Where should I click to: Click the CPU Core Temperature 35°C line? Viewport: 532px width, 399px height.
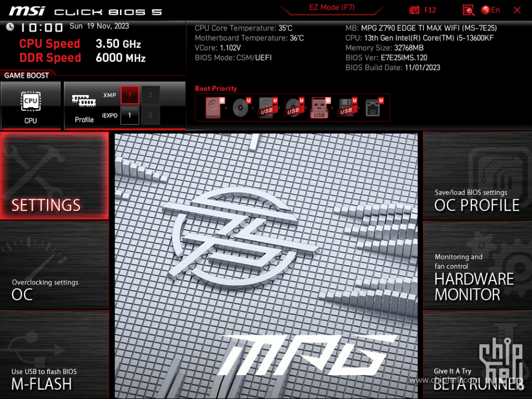click(x=243, y=28)
